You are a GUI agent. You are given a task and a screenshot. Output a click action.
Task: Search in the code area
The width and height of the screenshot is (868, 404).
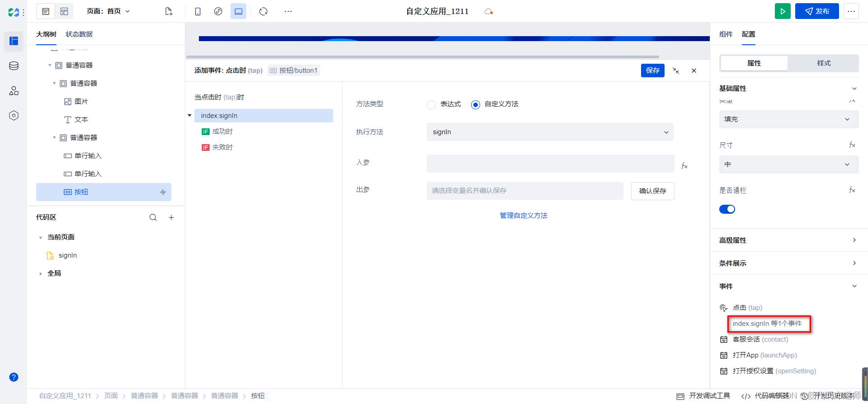click(153, 217)
